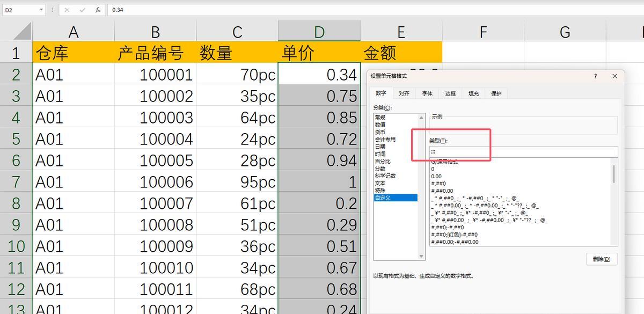Click the quantity cell 68pc
This screenshot has height=314, width=644.
click(x=237, y=289)
